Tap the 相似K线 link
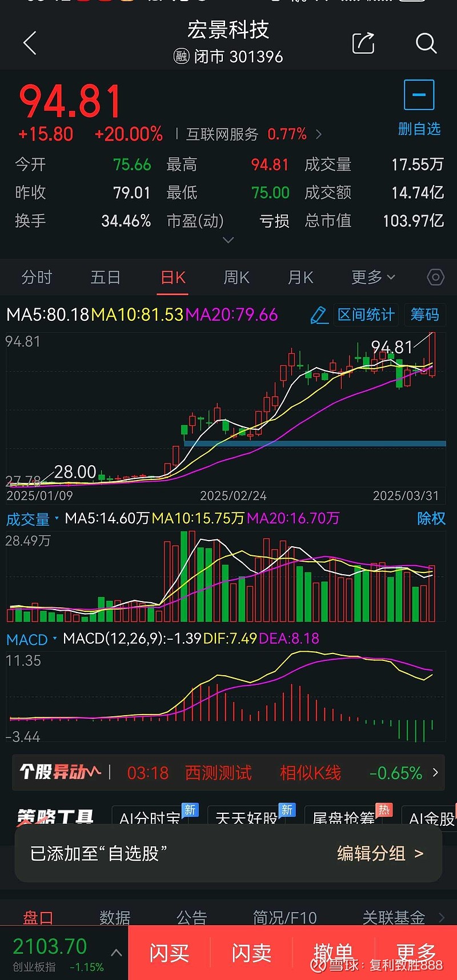Viewport: 457px width, 980px height. point(310,773)
